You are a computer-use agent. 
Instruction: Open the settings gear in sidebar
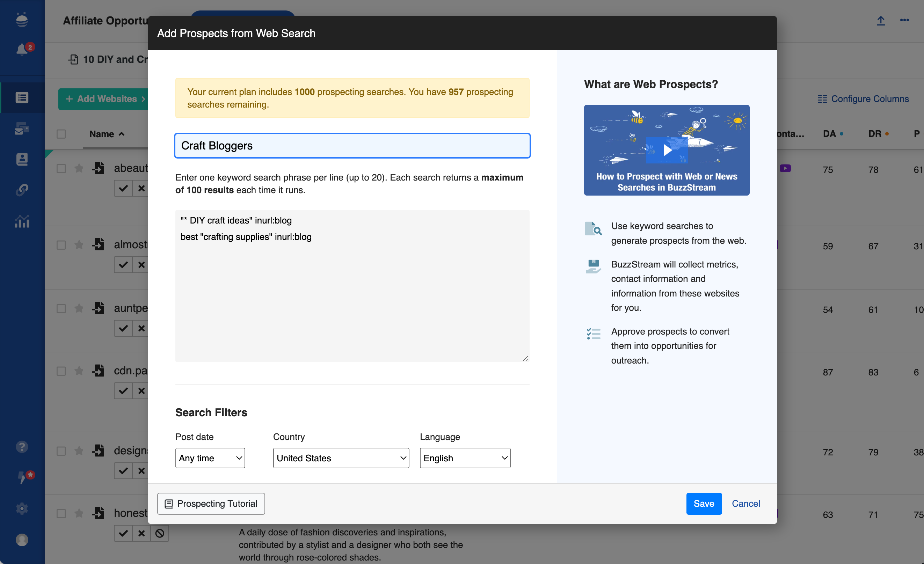(22, 508)
